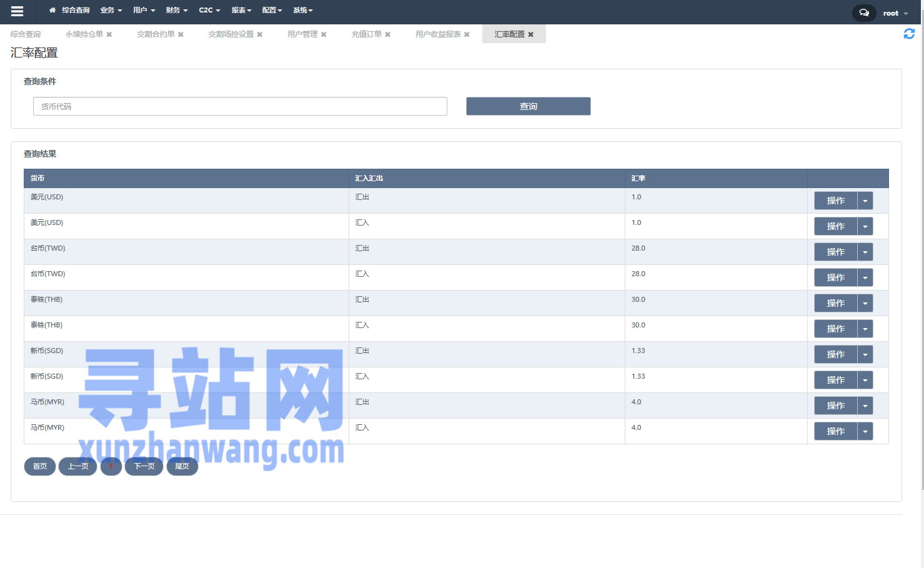Switch to the 交割场控设置 tab

(x=231, y=34)
